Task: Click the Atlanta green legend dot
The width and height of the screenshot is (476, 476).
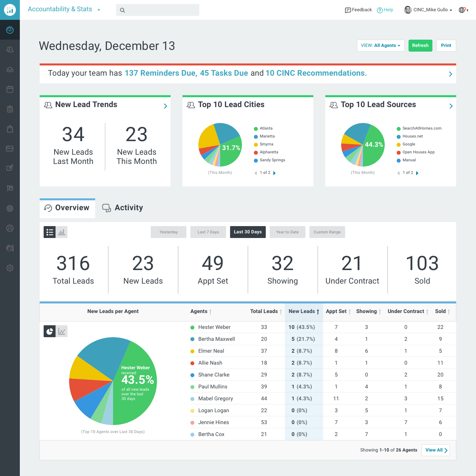Action: coord(256,129)
